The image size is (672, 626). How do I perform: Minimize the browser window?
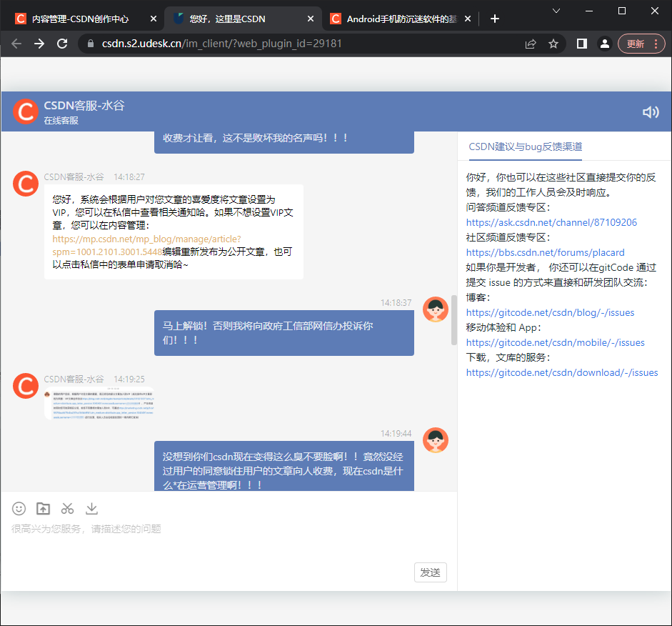click(x=589, y=11)
